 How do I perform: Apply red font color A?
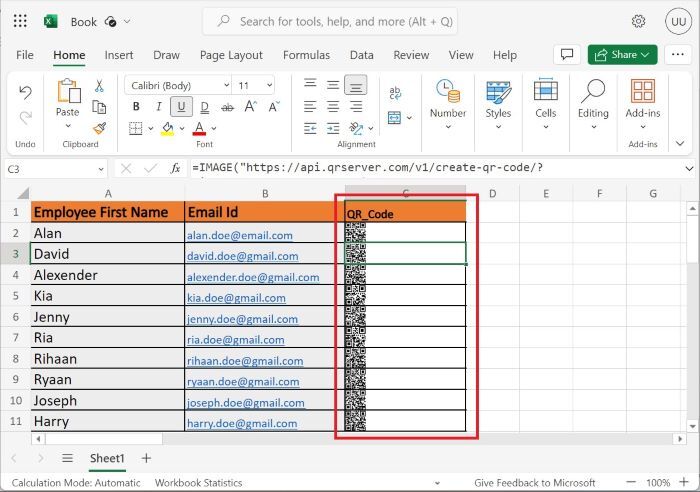[x=199, y=129]
